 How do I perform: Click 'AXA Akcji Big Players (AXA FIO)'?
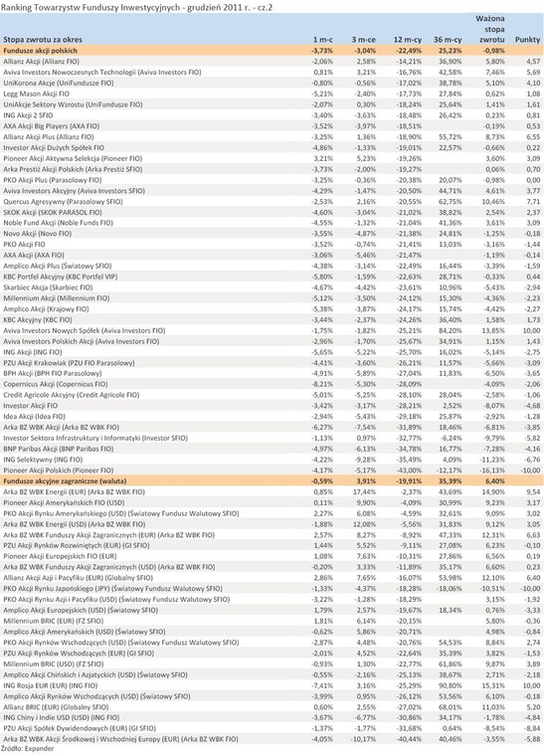point(51,126)
